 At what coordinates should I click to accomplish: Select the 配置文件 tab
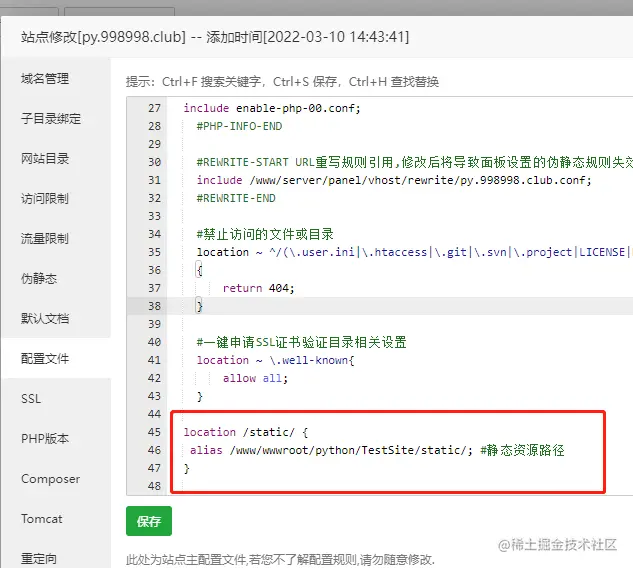point(45,358)
